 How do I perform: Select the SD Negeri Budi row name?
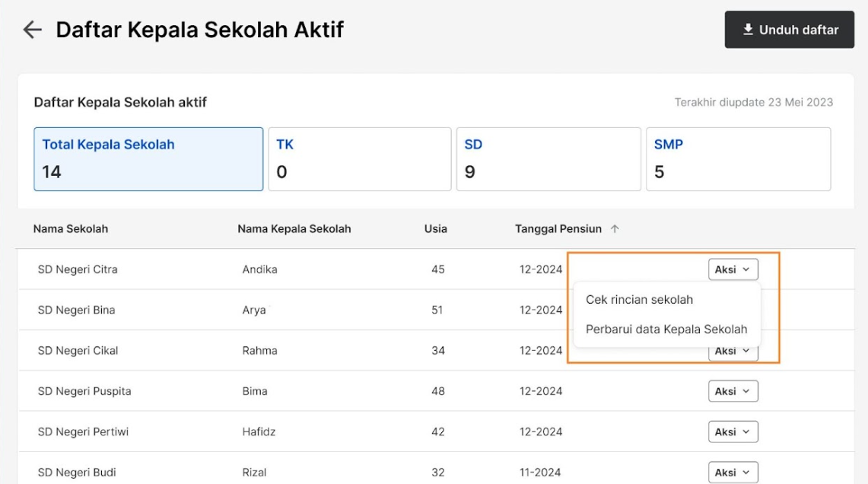click(77, 473)
